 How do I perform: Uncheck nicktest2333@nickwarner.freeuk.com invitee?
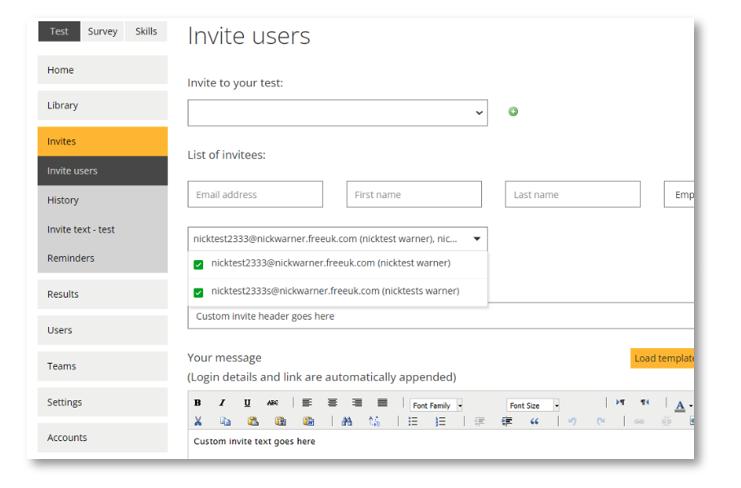[198, 265]
